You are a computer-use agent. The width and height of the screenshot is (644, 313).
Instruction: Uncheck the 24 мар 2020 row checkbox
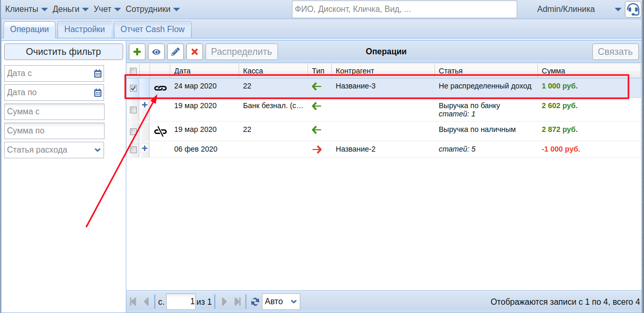tap(133, 88)
